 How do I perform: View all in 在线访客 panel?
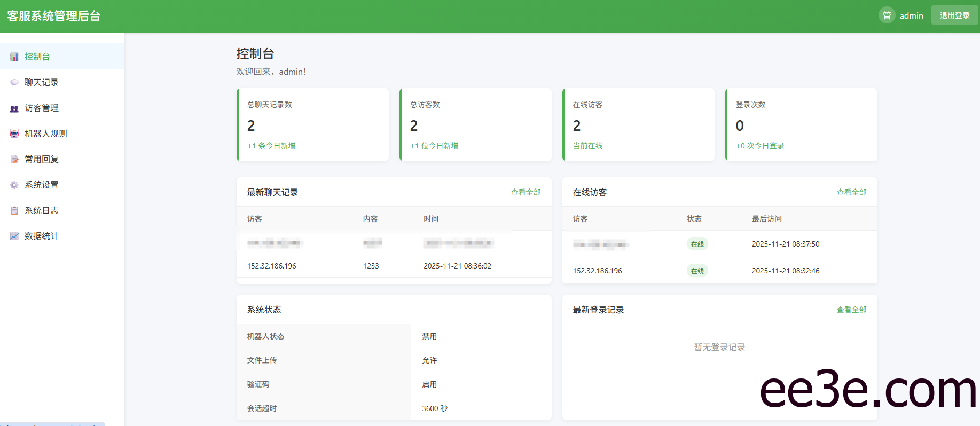pos(851,192)
